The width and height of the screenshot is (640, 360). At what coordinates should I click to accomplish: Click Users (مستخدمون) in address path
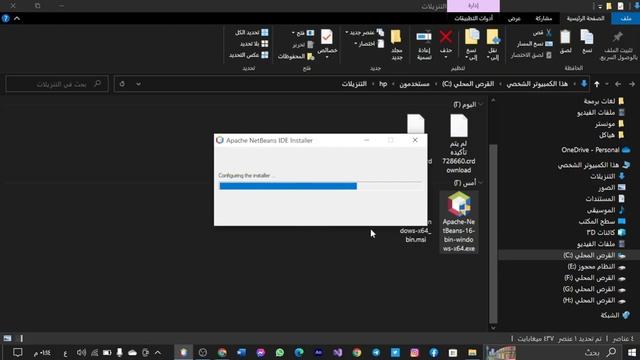point(414,84)
